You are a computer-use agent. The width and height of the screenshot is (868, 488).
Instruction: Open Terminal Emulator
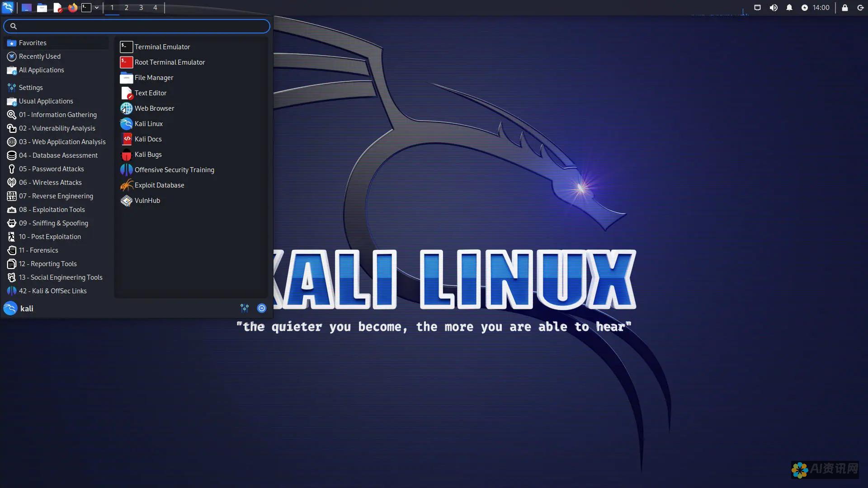tap(162, 47)
